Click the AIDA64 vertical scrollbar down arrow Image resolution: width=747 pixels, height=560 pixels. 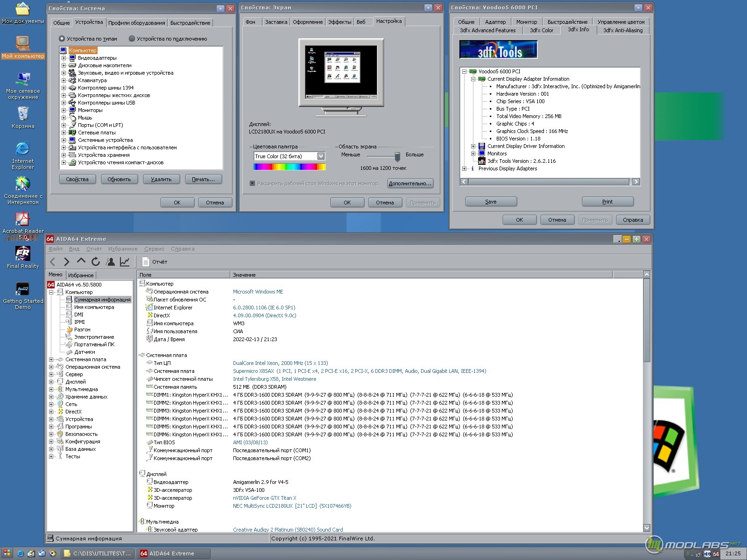(x=647, y=528)
